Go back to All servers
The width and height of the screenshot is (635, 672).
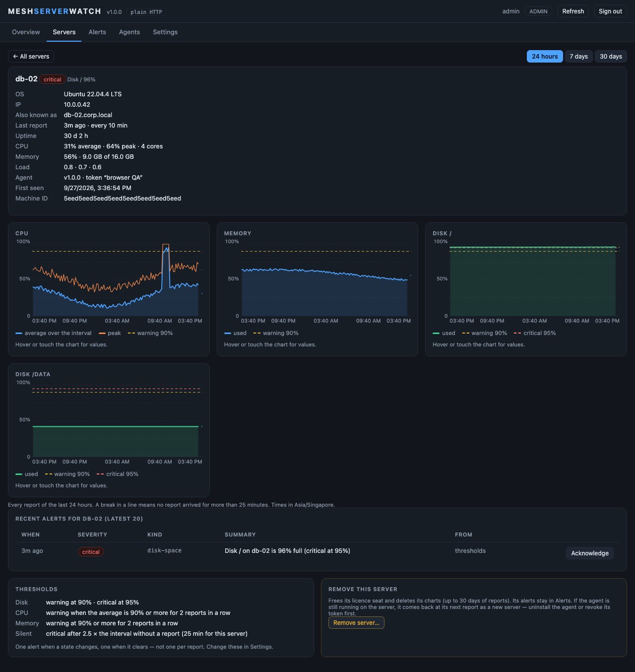tap(31, 57)
